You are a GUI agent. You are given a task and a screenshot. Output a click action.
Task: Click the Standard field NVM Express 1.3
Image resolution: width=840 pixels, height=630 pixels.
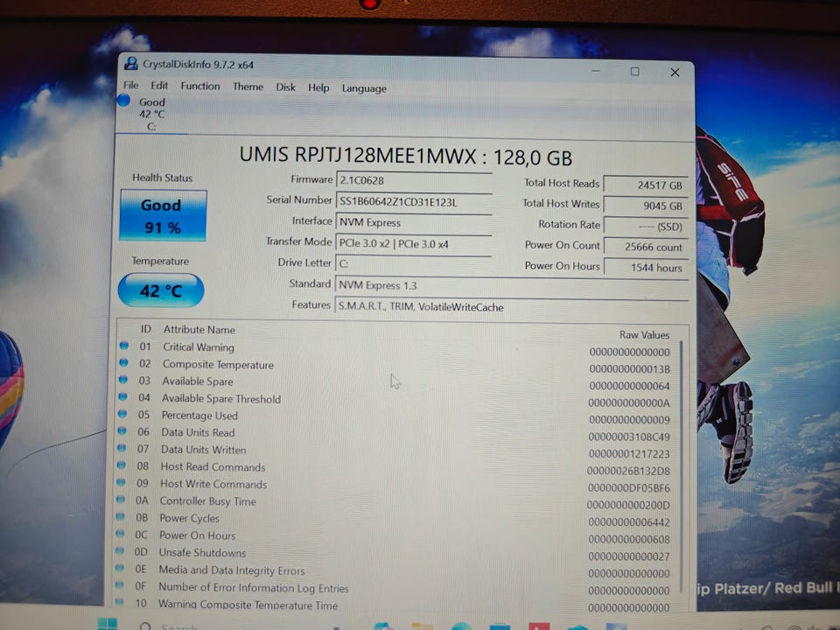pos(512,285)
